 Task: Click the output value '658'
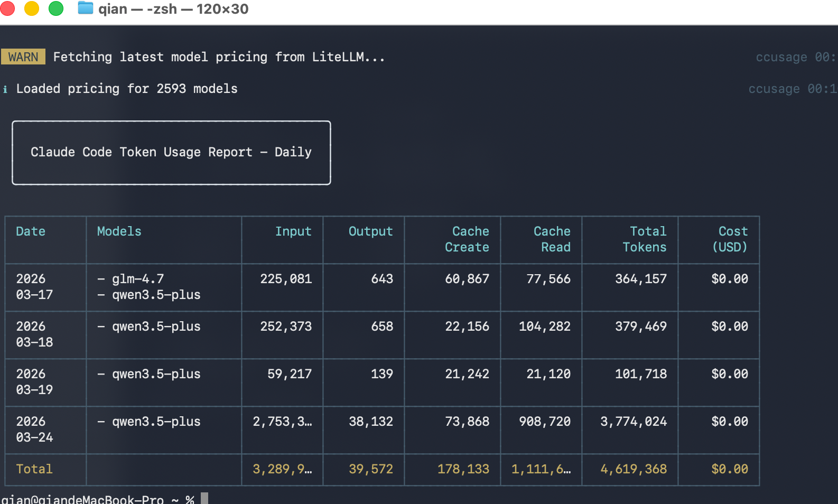(x=382, y=326)
